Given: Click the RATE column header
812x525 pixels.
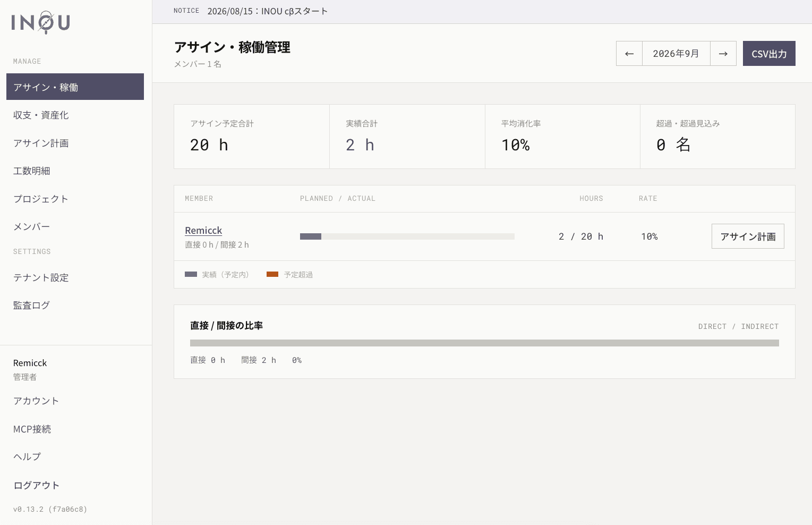Looking at the screenshot, I should 648,198.
